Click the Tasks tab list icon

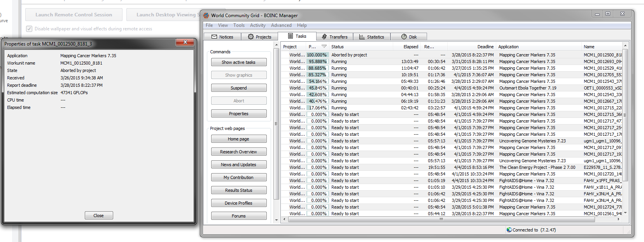(290, 36)
